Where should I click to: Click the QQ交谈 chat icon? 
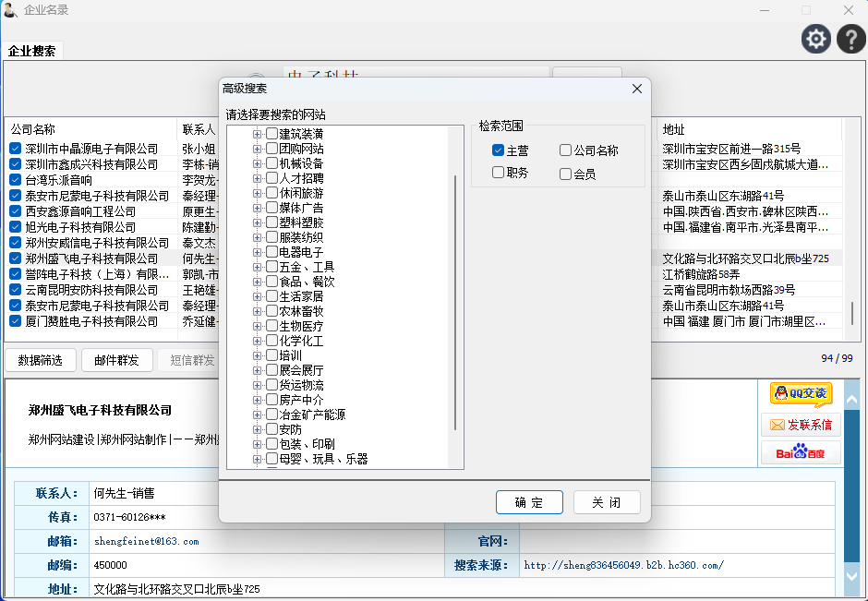(801, 393)
